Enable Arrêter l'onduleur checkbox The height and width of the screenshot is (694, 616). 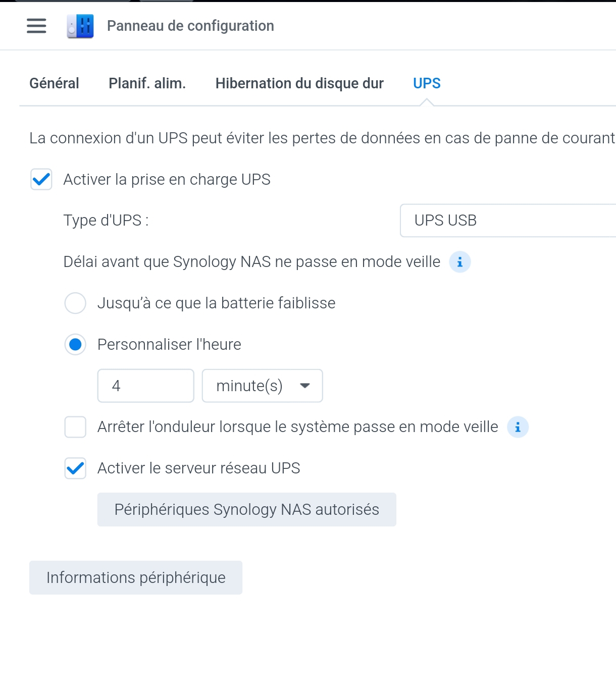point(75,427)
